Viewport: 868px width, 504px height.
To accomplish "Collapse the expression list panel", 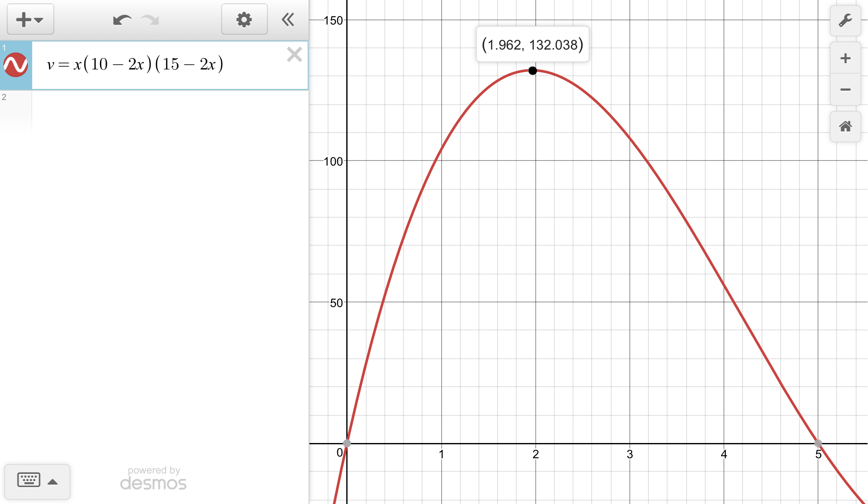I will coord(288,19).
